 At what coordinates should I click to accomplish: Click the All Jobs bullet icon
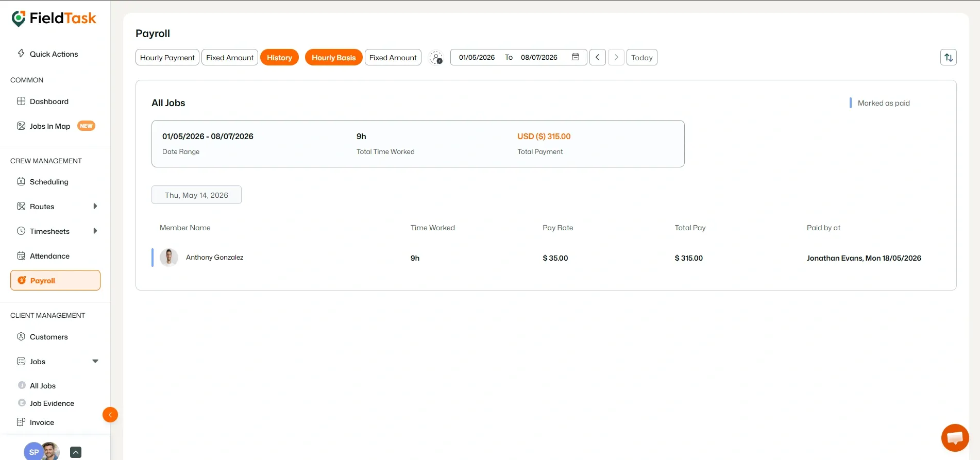pos(22,385)
